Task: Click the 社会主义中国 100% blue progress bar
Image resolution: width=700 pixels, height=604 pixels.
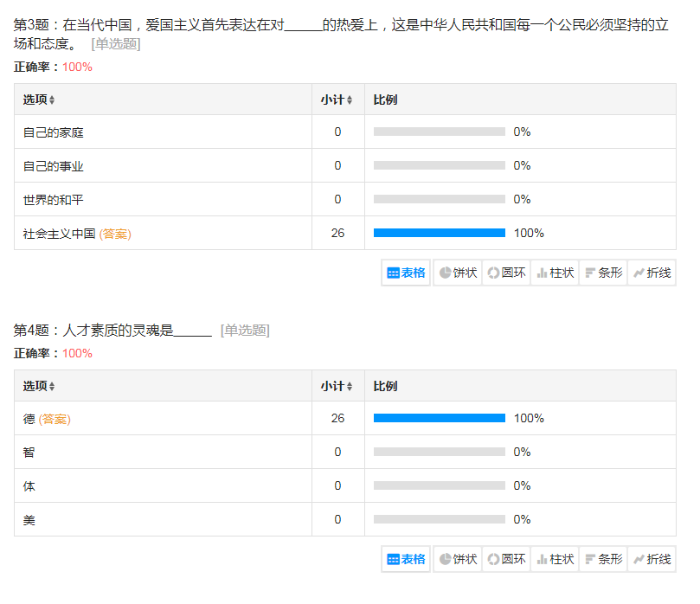Action: [x=439, y=233]
